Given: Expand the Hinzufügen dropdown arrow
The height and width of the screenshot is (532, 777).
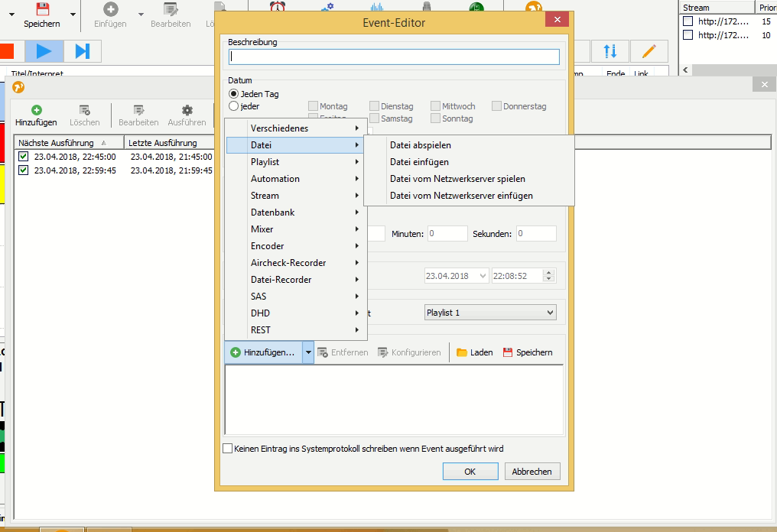Looking at the screenshot, I should (x=307, y=352).
